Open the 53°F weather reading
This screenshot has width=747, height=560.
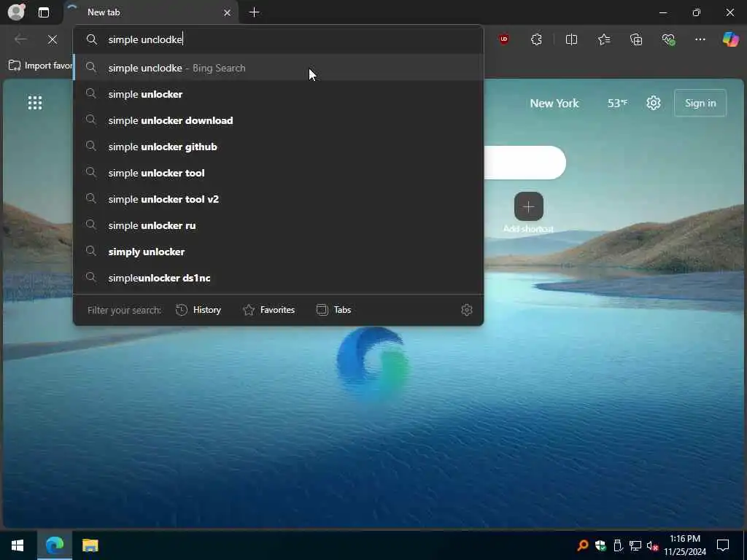coord(617,104)
